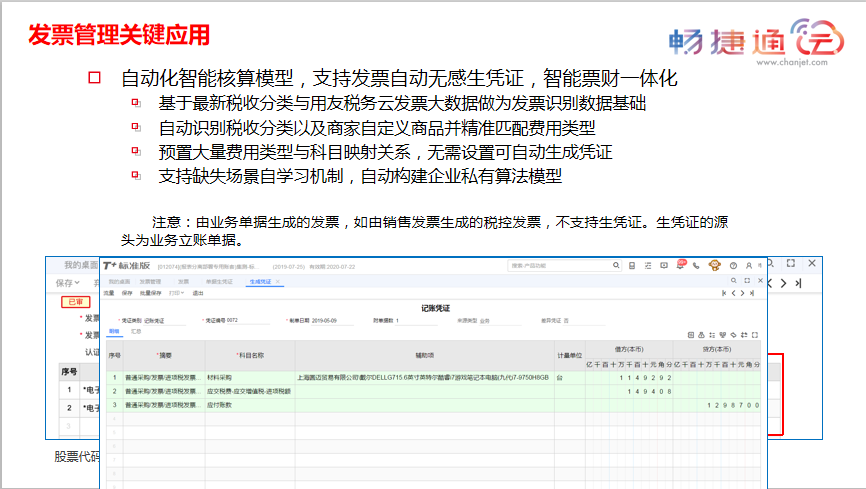Click the tab bar fullscreen icon
866x489 pixels.
tap(747, 281)
